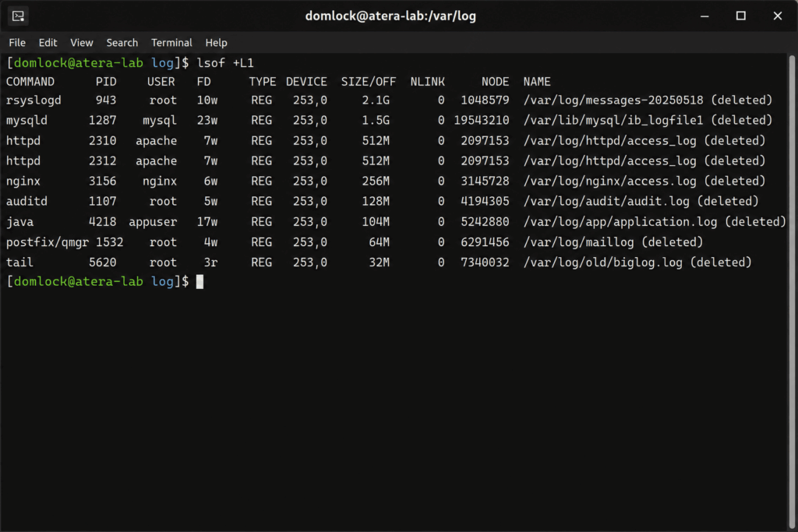Maximize the terminal window

click(741, 16)
